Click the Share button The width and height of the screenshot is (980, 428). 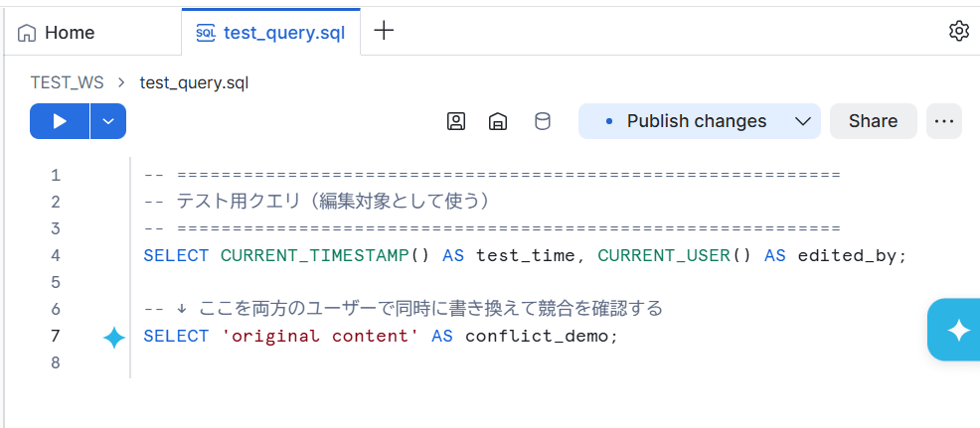pyautogui.click(x=873, y=121)
